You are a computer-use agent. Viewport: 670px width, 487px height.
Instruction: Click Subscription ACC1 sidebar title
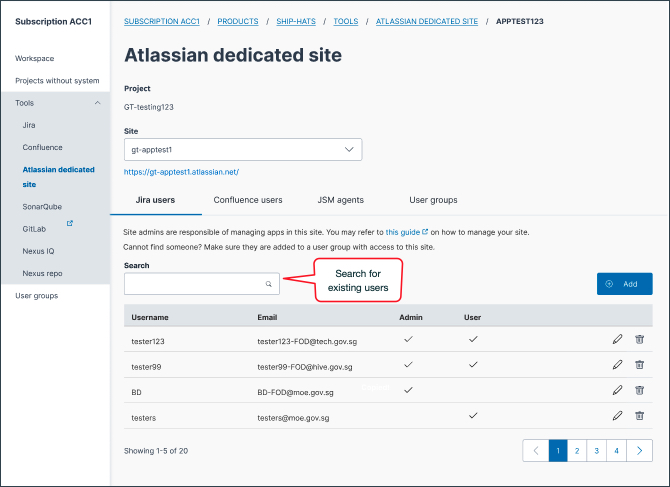[x=53, y=21]
